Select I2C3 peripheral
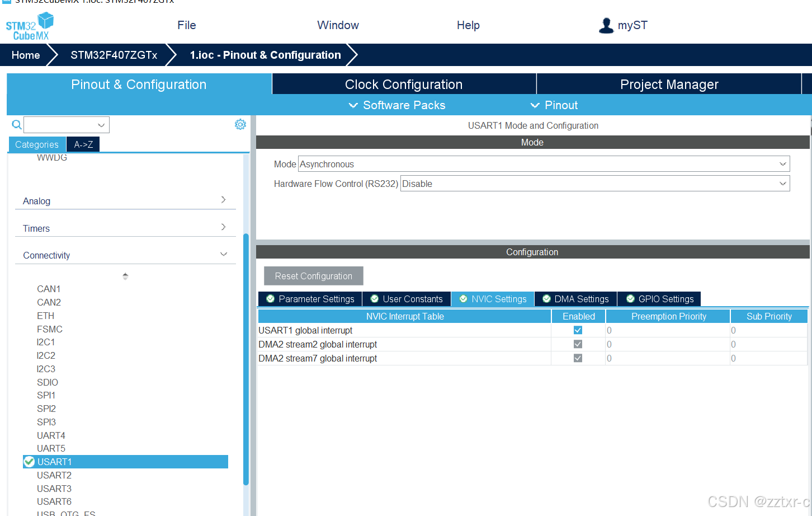This screenshot has width=812, height=516. click(46, 369)
